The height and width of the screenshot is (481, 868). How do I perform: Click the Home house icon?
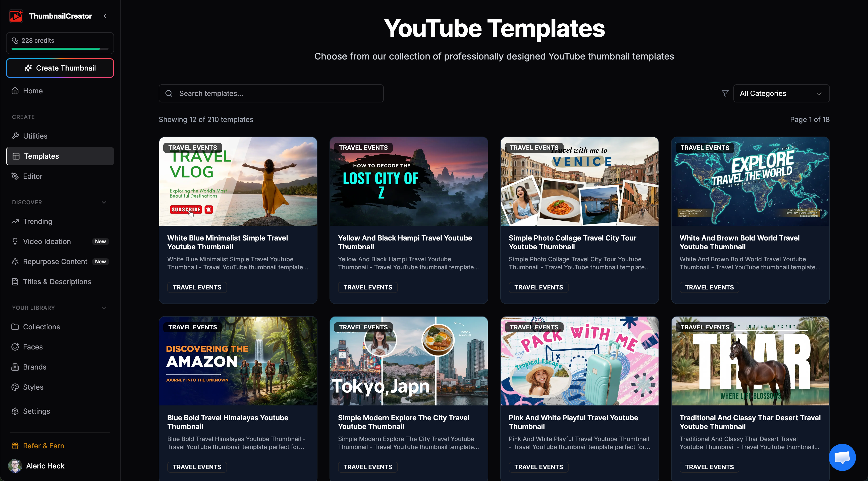tap(15, 91)
